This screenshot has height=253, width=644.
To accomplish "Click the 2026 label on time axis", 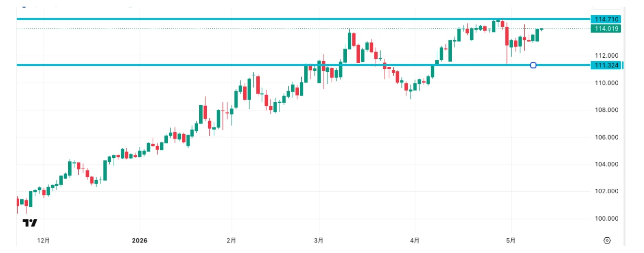I will 139,240.
